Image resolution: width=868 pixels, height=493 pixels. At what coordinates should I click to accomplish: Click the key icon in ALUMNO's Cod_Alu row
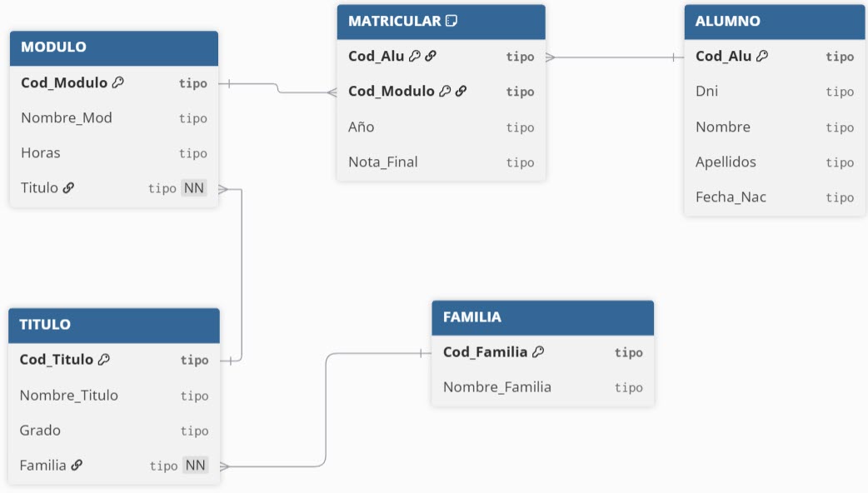tap(762, 57)
